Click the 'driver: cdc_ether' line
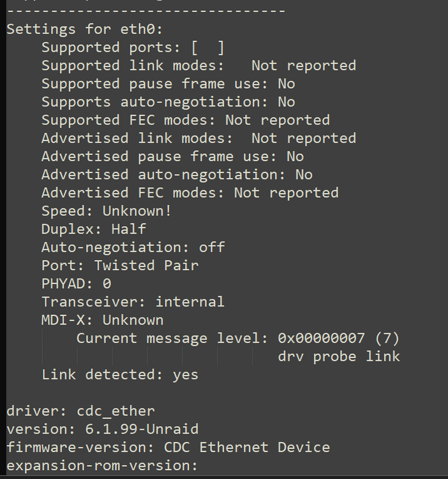Image resolution: width=448 pixels, height=479 pixels. coord(80,411)
